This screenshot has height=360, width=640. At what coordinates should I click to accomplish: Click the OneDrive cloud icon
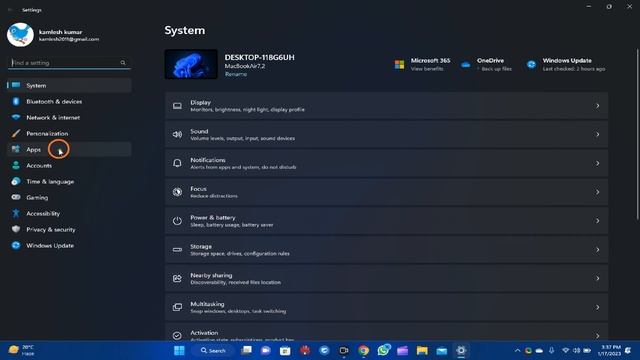pos(466,64)
